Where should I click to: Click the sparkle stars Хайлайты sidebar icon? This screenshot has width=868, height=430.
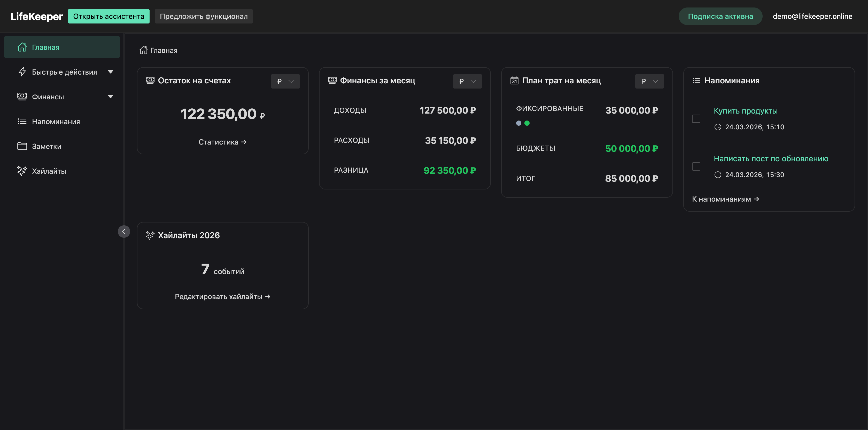point(22,171)
